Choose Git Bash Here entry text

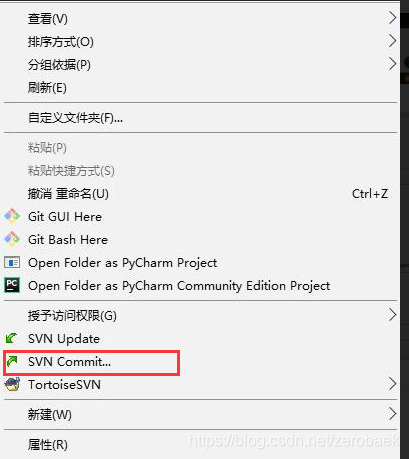coord(68,240)
